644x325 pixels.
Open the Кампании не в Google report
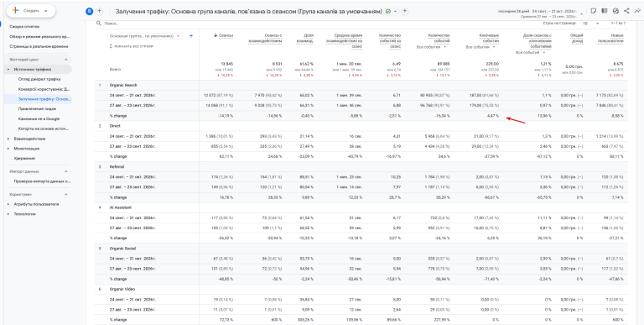pos(39,118)
